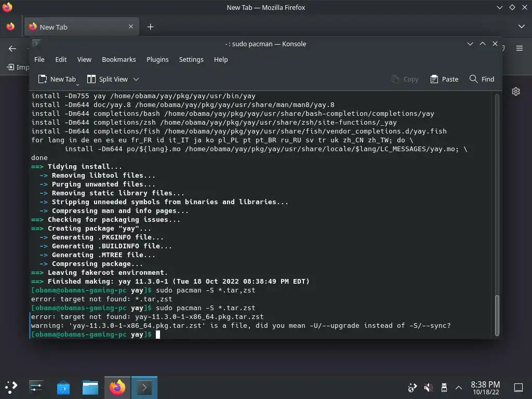The image size is (532, 399).
Task: Click the Konsole terminal icon in title bar
Action: (36, 43)
